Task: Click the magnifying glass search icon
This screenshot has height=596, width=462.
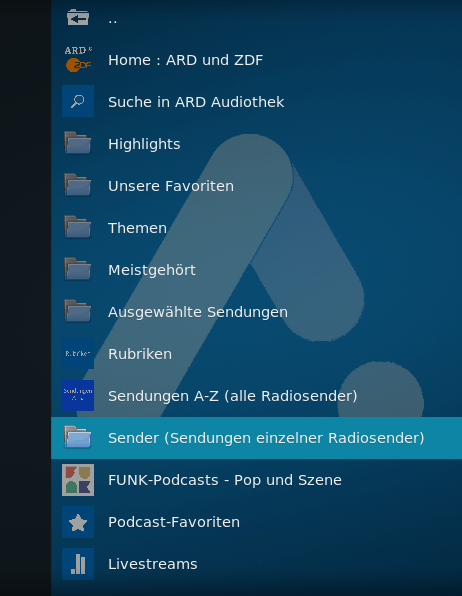Action: pyautogui.click(x=78, y=101)
